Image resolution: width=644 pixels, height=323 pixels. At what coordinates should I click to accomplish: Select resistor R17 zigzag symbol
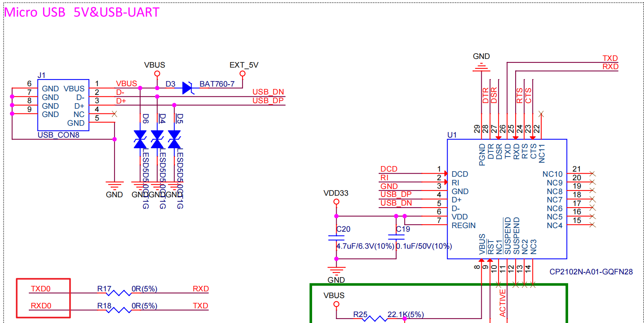[x=119, y=293]
